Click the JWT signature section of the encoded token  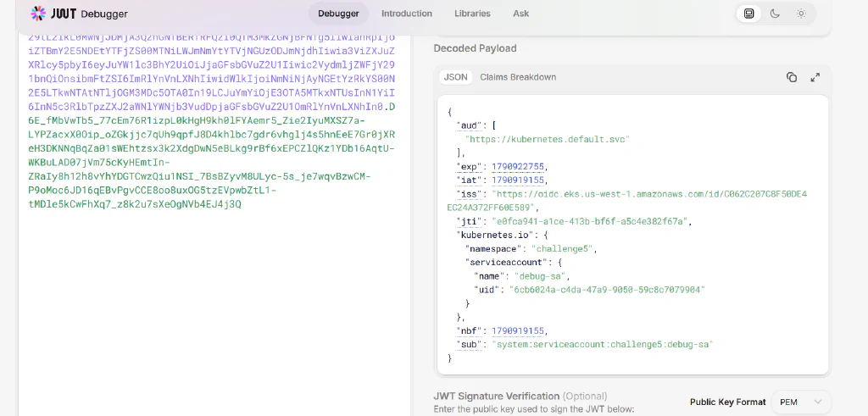(212, 155)
